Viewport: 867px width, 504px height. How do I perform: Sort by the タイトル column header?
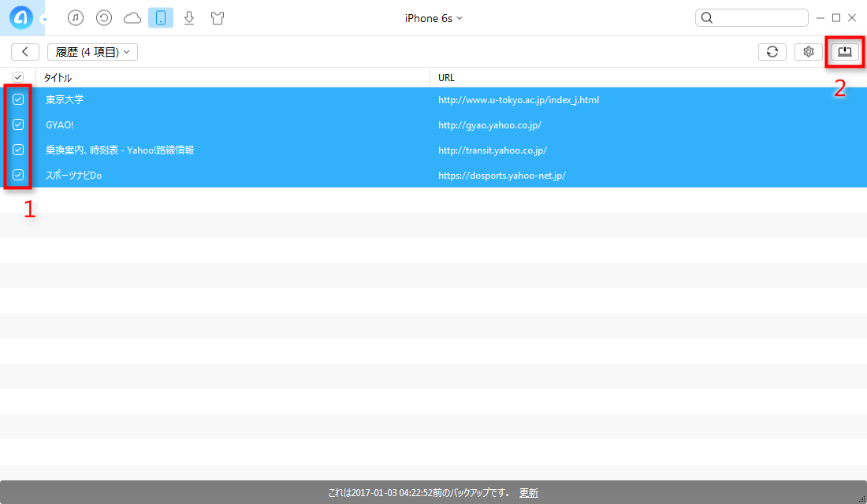[233, 78]
